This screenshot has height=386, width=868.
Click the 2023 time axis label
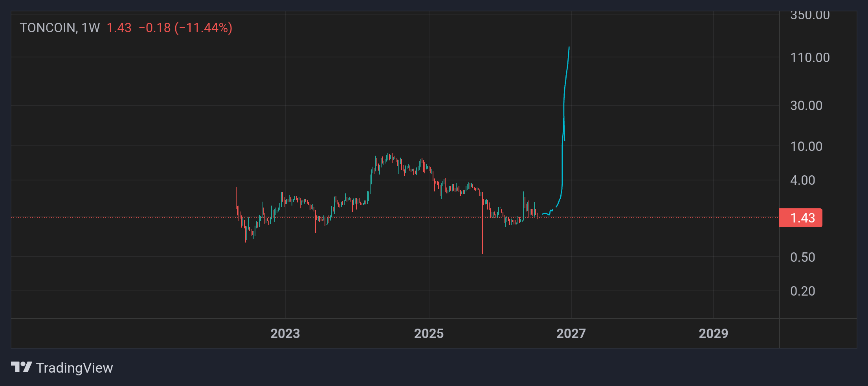(285, 334)
